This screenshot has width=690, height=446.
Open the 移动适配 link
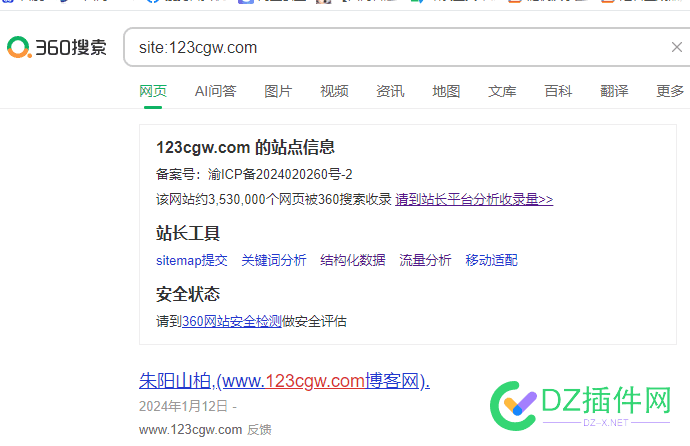click(x=491, y=260)
